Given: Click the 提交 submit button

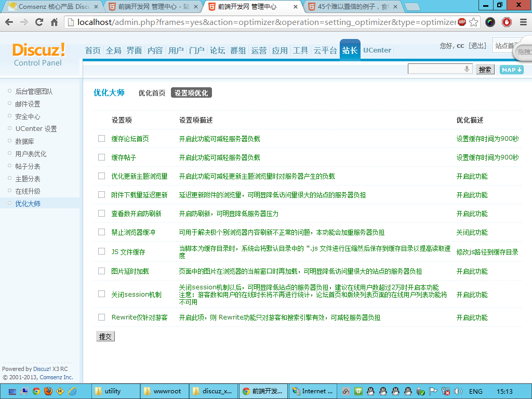Looking at the screenshot, I should coord(105,336).
